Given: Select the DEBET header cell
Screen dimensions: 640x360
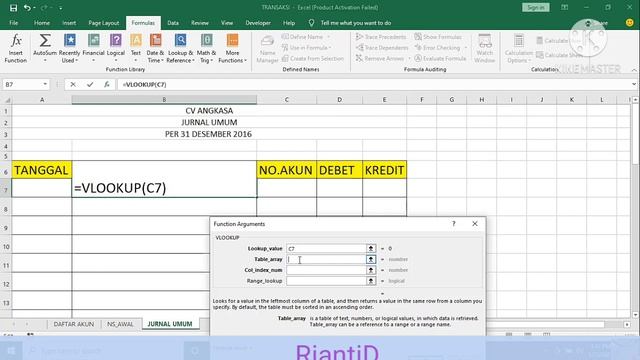Looking at the screenshot, I should (339, 170).
